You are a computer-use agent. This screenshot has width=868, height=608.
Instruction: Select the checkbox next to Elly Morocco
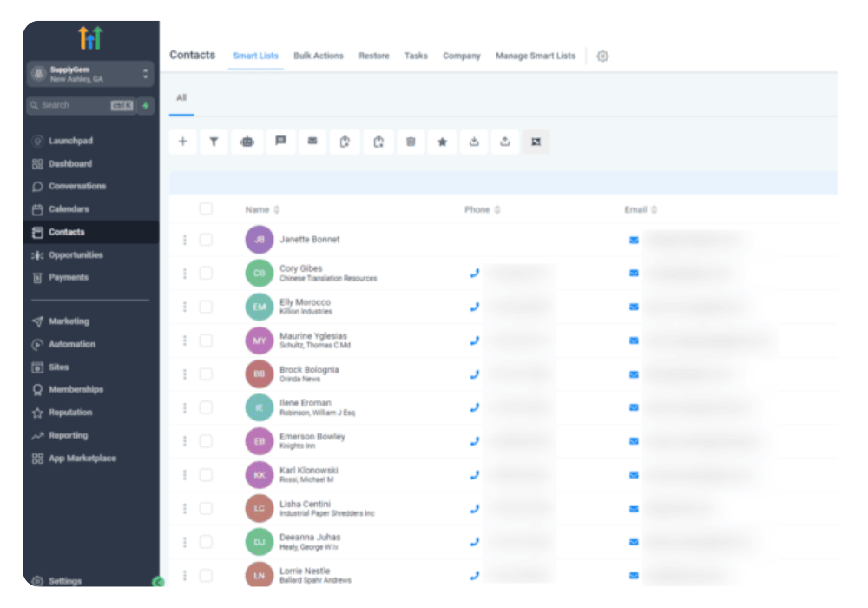click(x=206, y=307)
